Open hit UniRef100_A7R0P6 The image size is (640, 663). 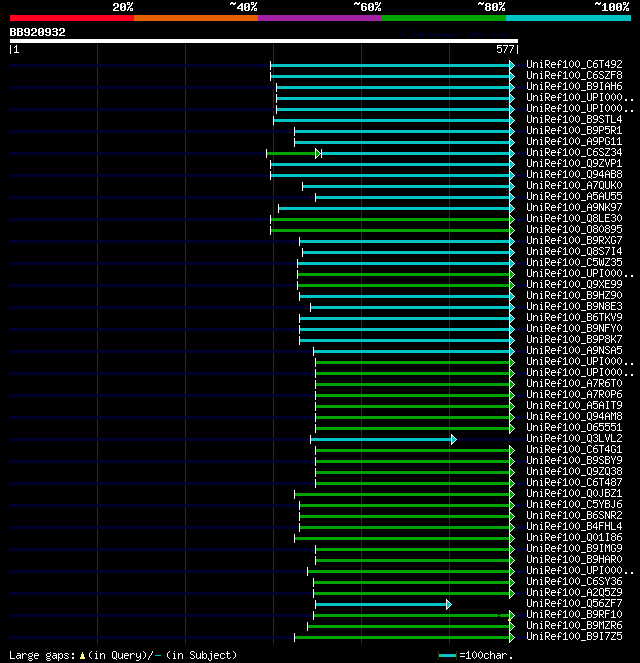pos(574,394)
